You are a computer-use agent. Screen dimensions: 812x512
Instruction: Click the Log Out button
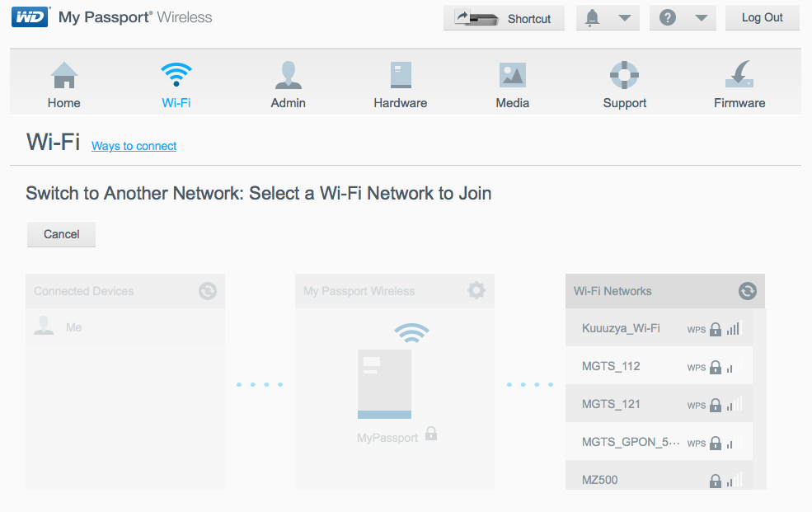click(x=762, y=18)
